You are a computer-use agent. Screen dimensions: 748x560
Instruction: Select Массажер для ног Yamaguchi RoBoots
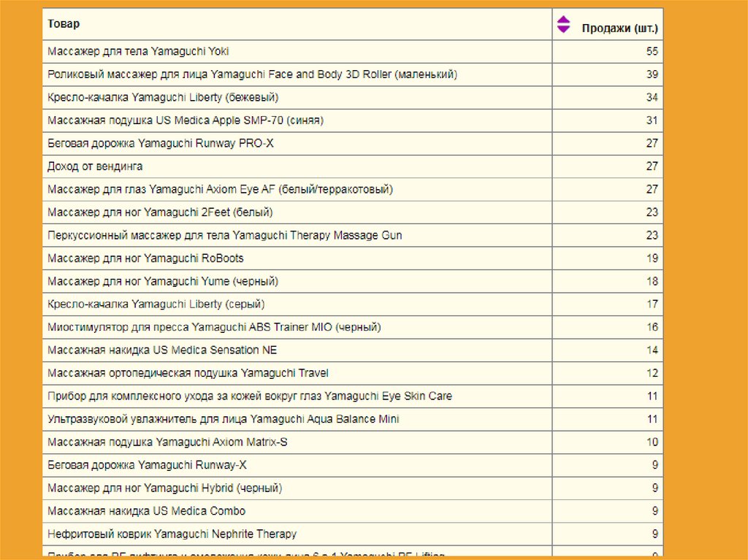click(x=145, y=258)
